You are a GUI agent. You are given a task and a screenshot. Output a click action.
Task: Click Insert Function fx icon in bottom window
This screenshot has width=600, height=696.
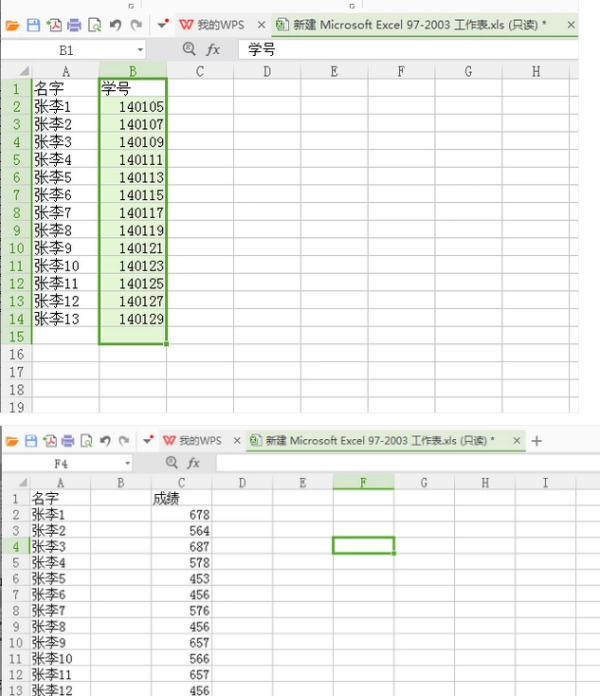pyautogui.click(x=193, y=463)
